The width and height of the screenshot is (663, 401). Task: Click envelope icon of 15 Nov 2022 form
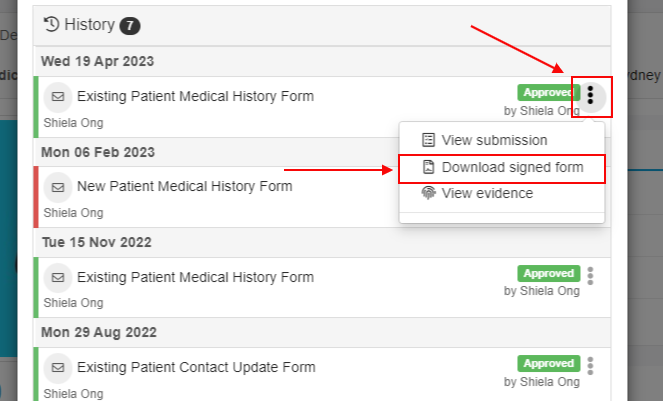[58, 277]
